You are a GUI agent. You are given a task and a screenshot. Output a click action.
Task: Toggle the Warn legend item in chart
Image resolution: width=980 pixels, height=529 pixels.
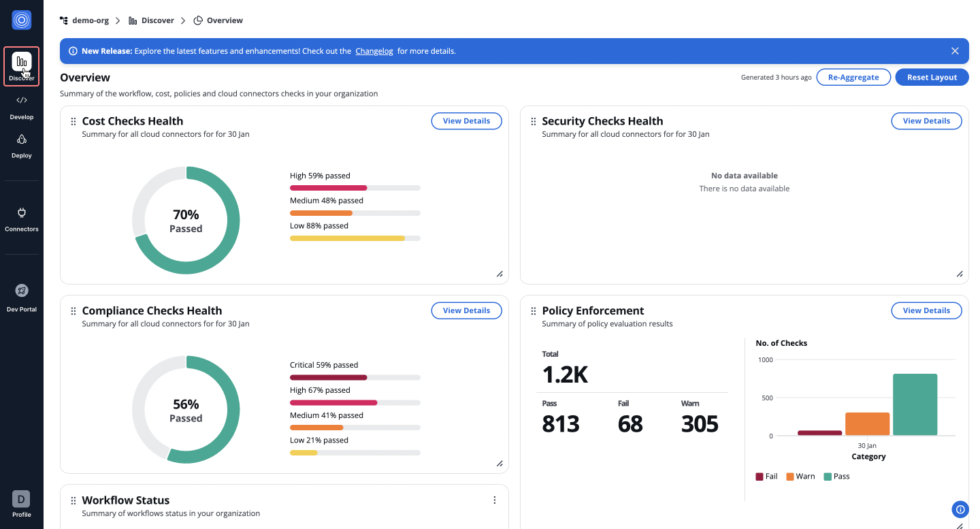(x=800, y=477)
